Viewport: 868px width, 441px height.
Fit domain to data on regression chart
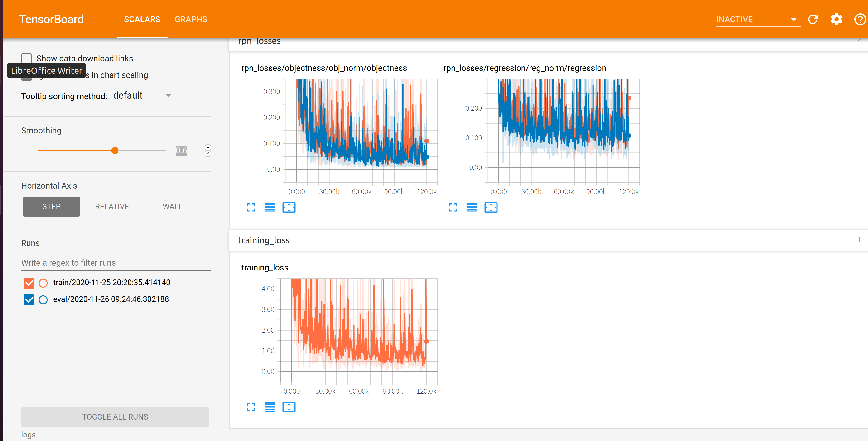(491, 207)
